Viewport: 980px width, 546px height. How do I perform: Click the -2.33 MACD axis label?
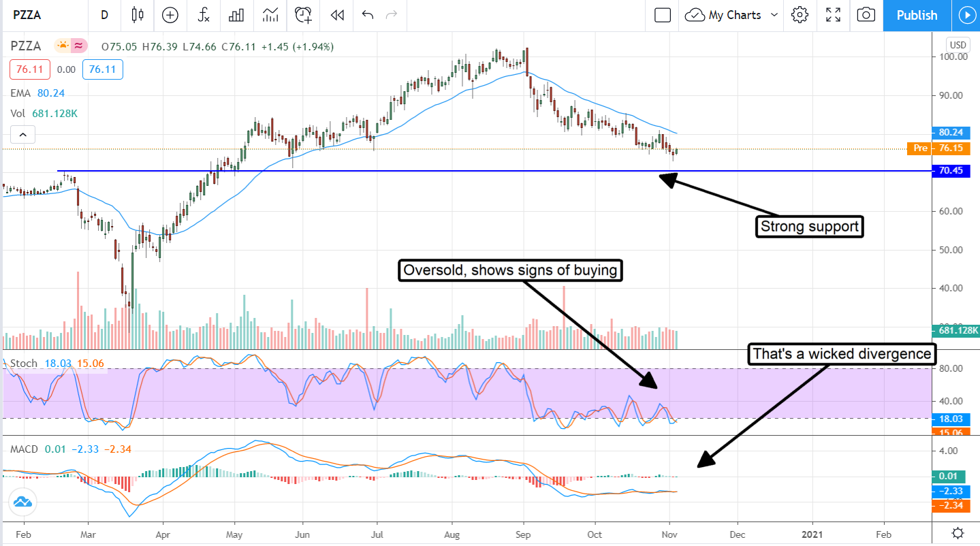tap(951, 491)
